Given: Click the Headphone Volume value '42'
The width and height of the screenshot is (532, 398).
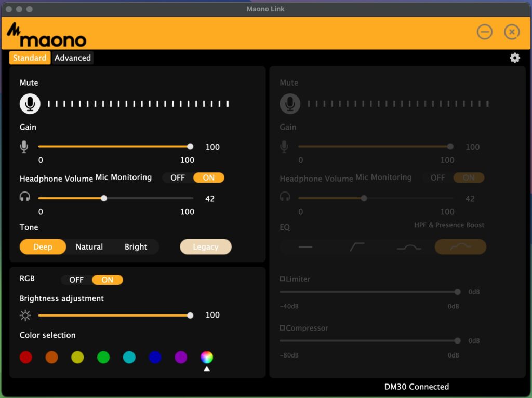Looking at the screenshot, I should pos(210,199).
